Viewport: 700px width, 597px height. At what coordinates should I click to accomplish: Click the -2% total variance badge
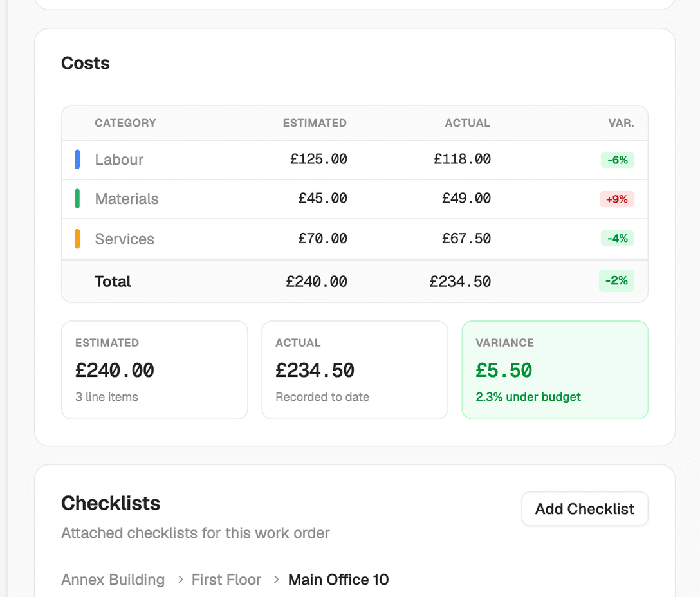pyautogui.click(x=616, y=281)
